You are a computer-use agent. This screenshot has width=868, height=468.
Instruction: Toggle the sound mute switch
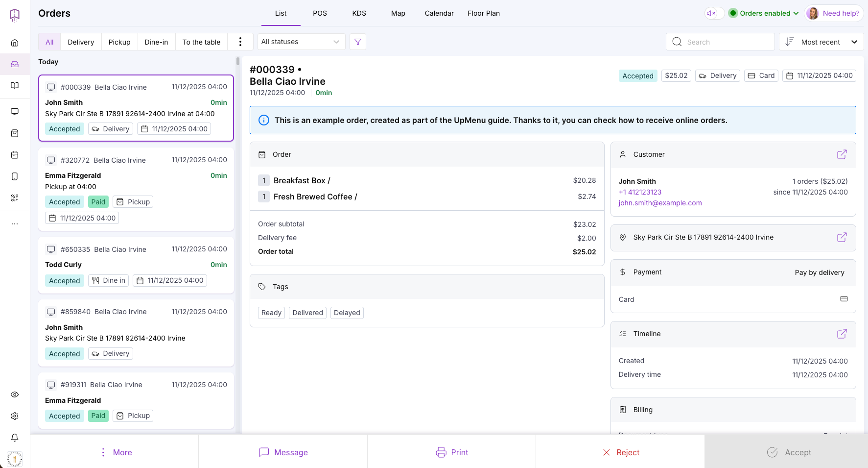(714, 13)
